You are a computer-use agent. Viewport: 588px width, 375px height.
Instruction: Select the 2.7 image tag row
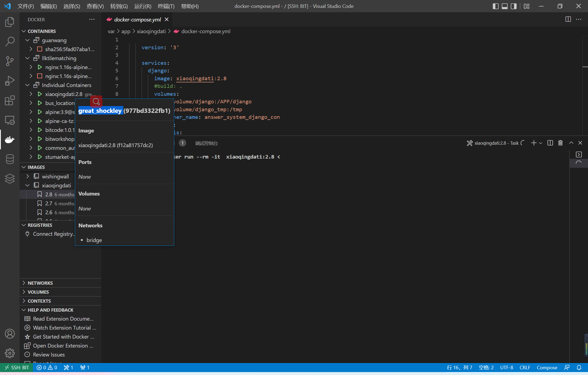coord(47,203)
